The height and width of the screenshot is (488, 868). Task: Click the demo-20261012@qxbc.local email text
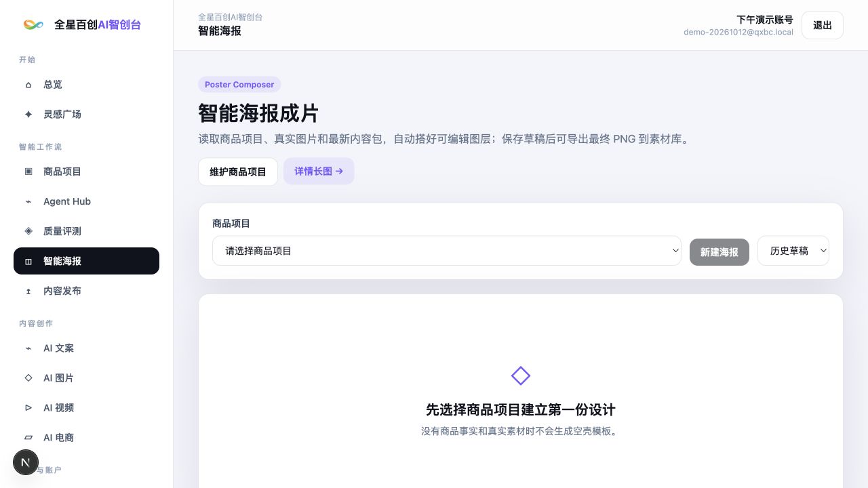pos(738,32)
